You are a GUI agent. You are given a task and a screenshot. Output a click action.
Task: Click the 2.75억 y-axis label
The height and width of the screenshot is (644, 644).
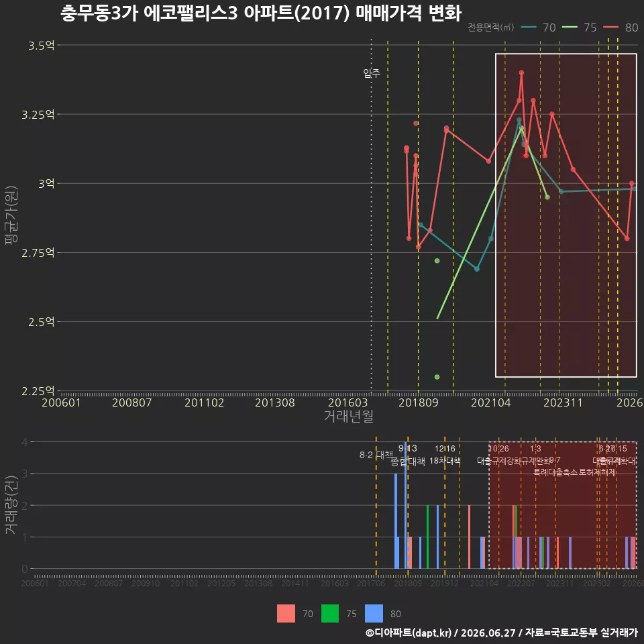pos(38,253)
